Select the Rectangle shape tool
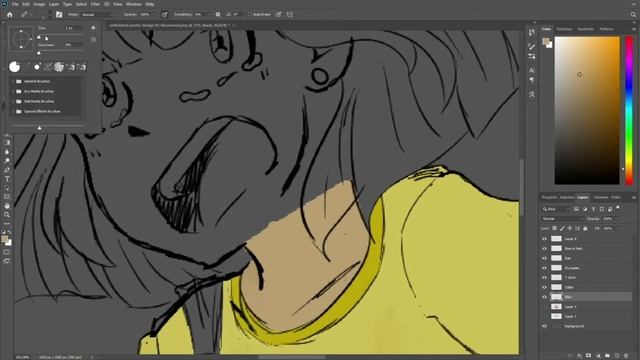This screenshot has width=640, height=360. tap(7, 197)
